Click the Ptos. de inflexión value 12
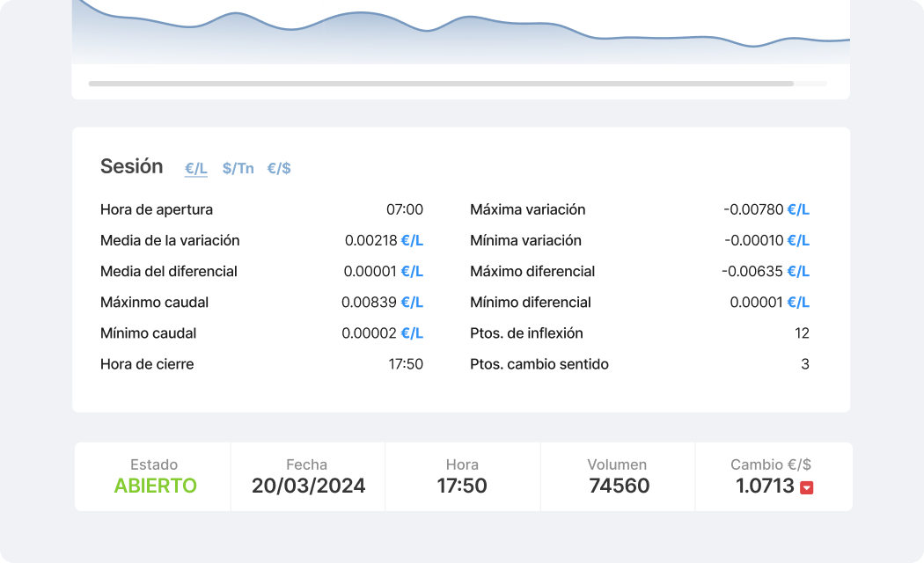The height and width of the screenshot is (563, 924). pos(802,333)
